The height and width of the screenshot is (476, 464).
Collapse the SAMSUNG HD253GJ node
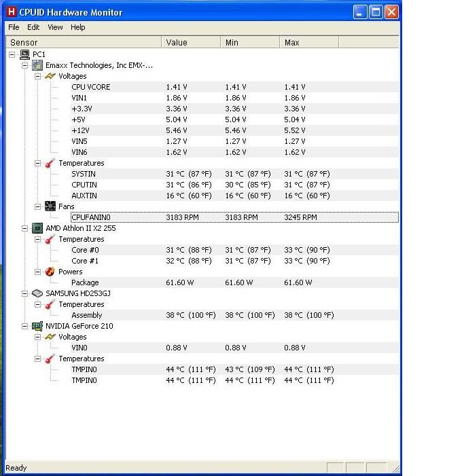(25, 293)
